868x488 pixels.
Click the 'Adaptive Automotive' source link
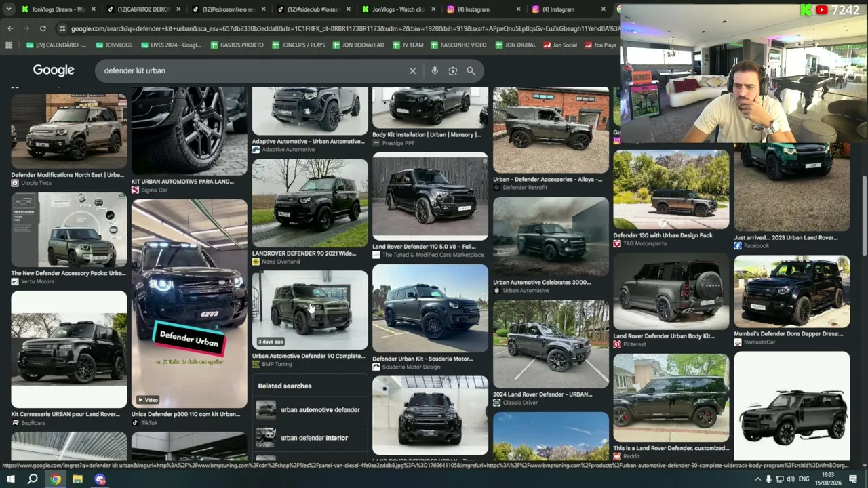[288, 150]
